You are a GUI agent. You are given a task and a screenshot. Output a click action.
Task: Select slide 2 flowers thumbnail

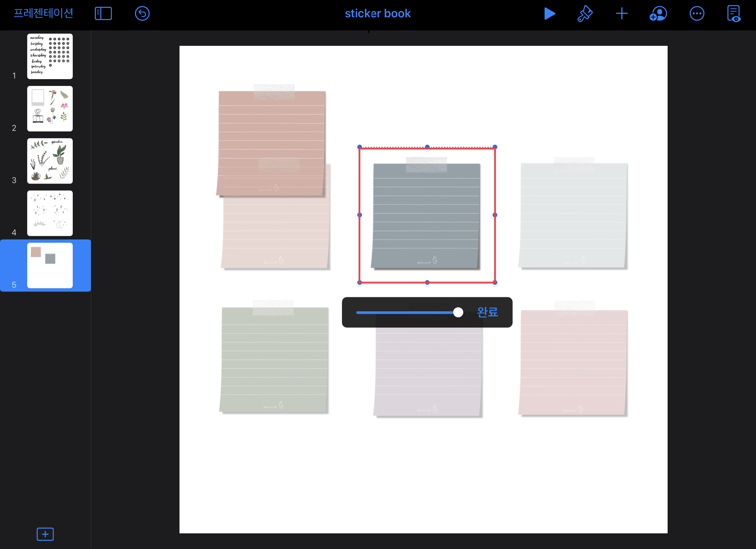[50, 109]
